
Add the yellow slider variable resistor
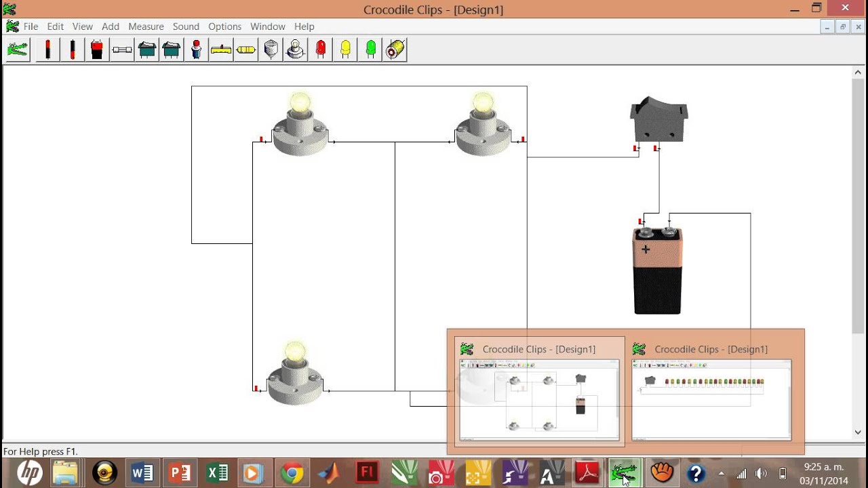pyautogui.click(x=221, y=49)
